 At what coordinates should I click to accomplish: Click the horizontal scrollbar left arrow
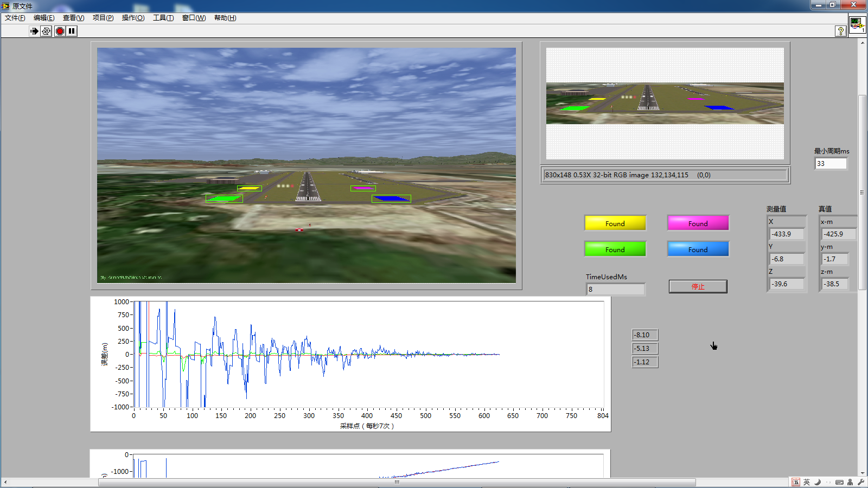5,482
